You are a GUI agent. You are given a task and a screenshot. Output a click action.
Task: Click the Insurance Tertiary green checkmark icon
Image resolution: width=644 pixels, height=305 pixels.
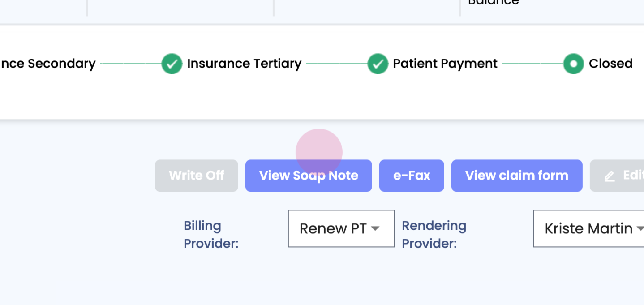[172, 64]
